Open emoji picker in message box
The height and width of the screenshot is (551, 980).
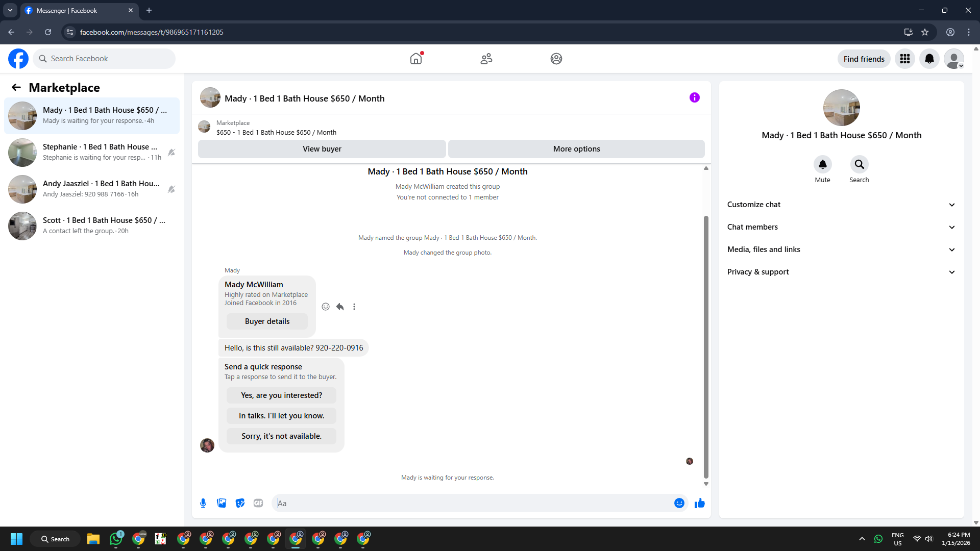(x=679, y=503)
